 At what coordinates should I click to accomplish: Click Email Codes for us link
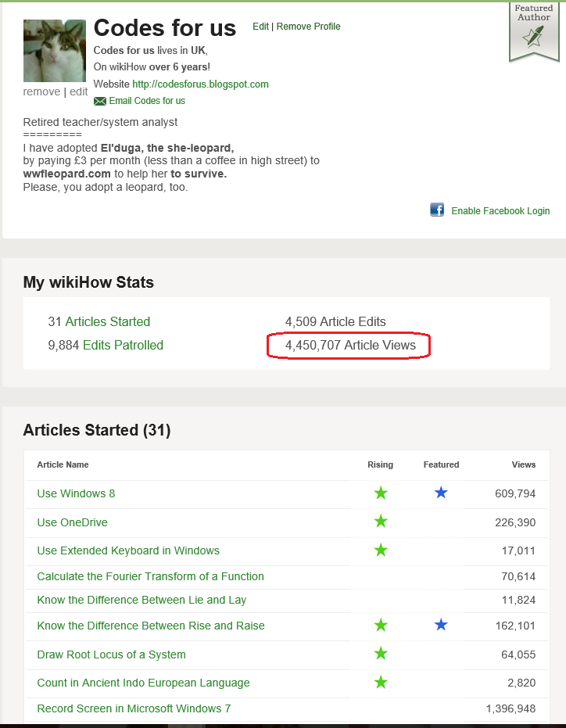point(147,101)
